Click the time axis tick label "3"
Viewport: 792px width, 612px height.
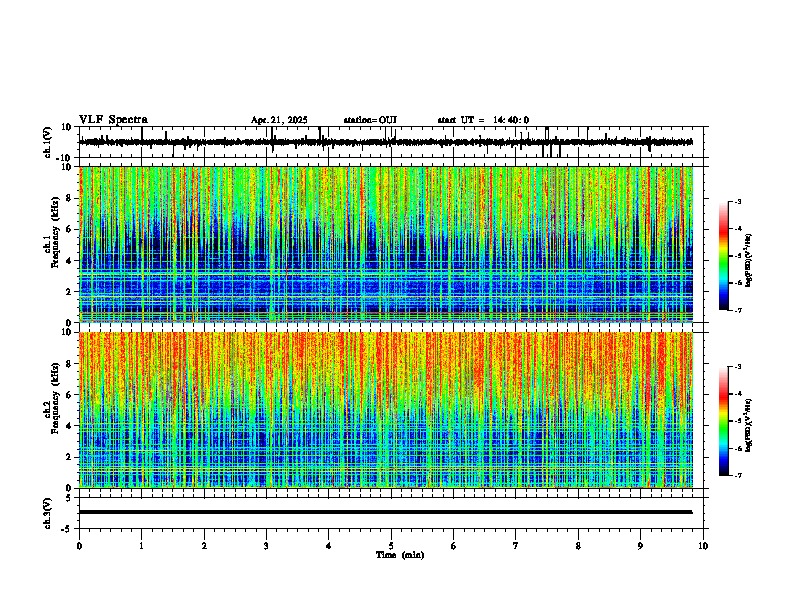point(266,546)
